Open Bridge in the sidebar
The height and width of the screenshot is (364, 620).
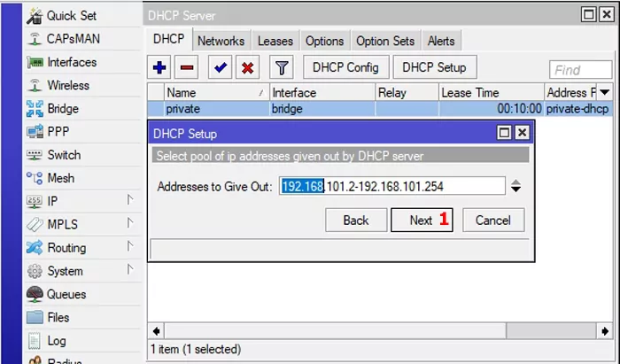tap(62, 109)
